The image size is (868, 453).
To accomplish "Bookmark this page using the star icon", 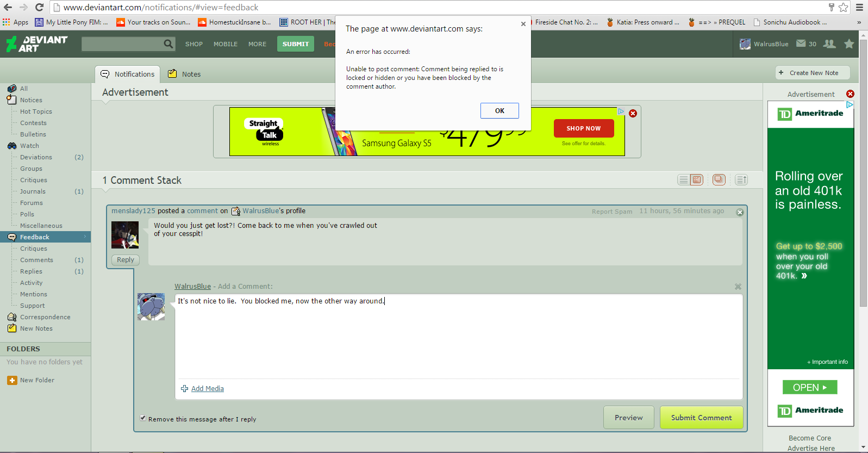I will [844, 7].
